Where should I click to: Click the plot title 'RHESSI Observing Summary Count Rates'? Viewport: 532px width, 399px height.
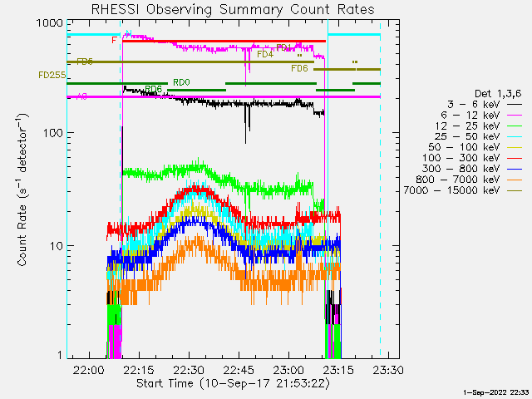(233, 9)
